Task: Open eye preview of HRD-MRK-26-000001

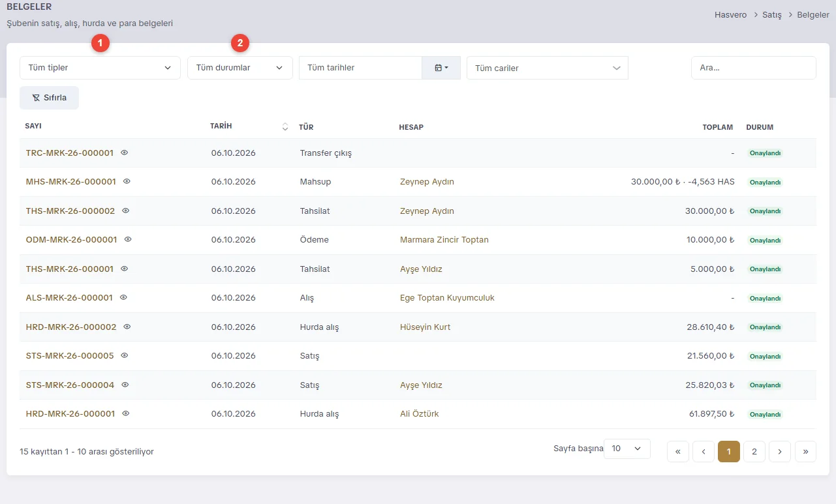Action: [x=126, y=413]
